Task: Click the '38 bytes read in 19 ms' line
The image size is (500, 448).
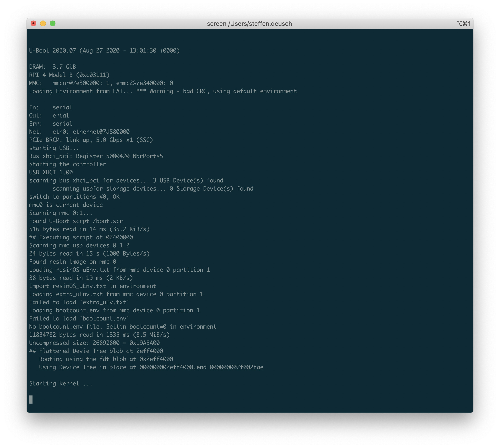Action: coord(81,278)
